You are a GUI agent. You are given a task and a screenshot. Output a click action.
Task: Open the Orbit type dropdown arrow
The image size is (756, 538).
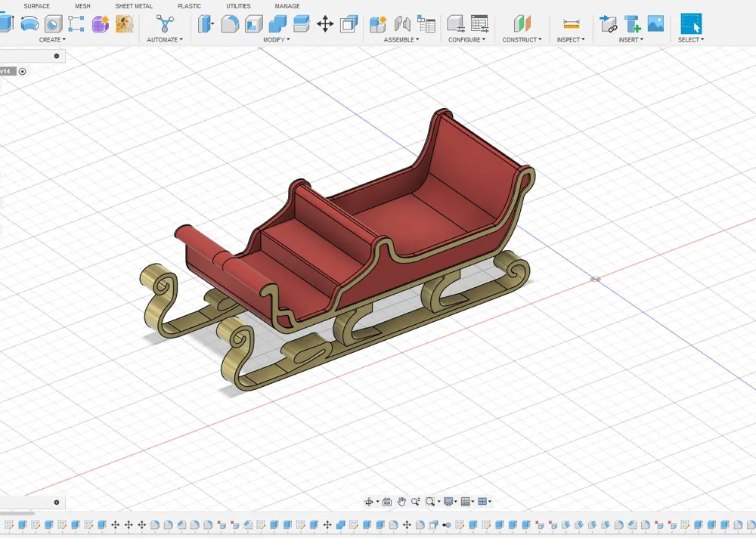pos(377,502)
